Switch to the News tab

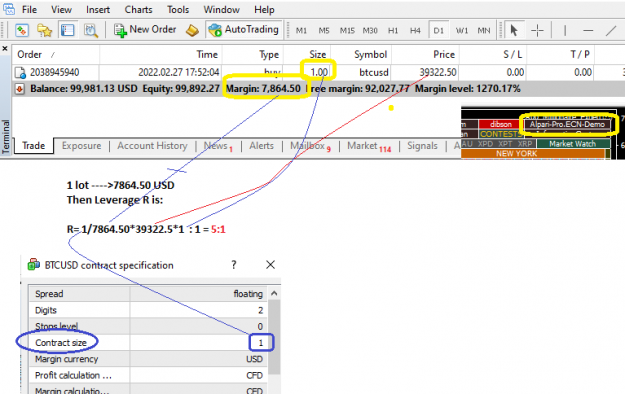(218, 146)
